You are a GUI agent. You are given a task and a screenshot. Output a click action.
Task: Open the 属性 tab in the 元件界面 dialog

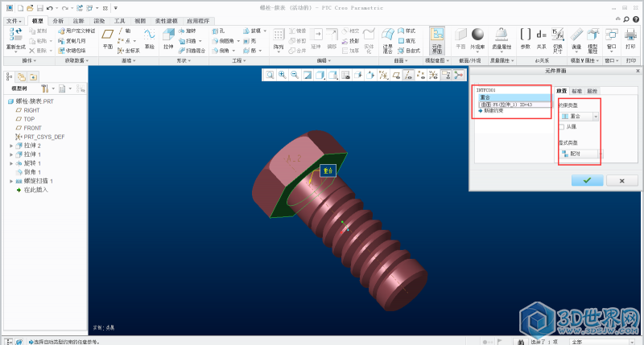tap(592, 91)
